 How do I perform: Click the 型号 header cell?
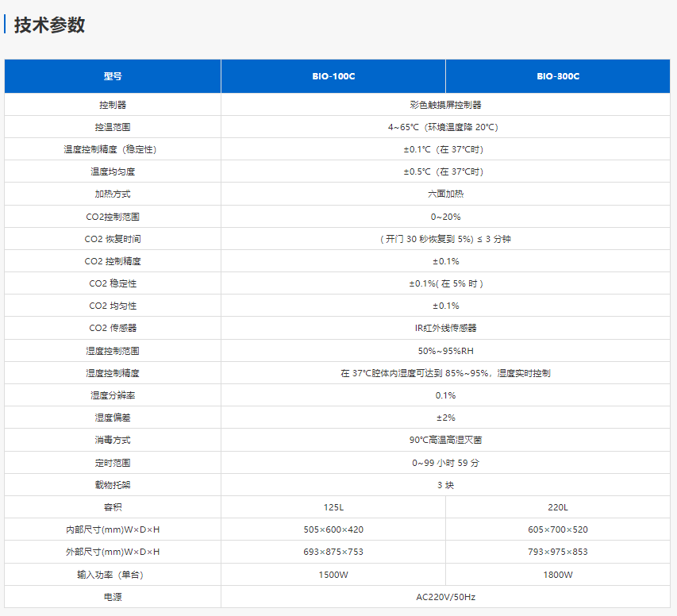tap(113, 76)
